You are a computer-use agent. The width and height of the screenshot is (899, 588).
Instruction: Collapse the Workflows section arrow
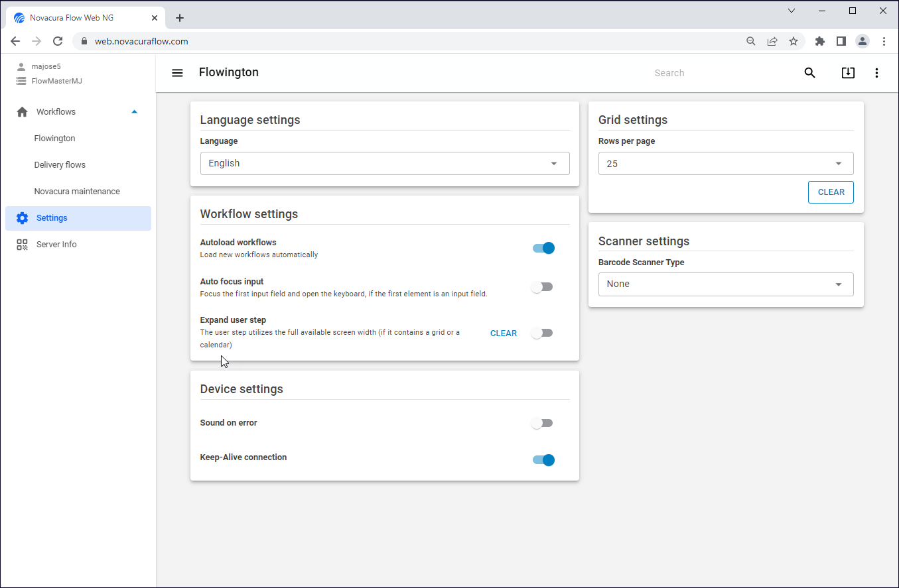coord(135,112)
